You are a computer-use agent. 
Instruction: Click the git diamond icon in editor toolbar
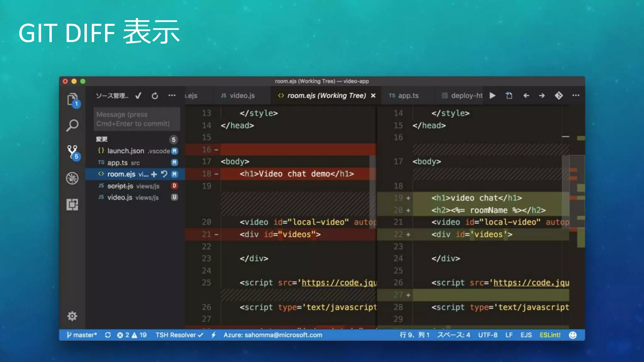point(559,95)
